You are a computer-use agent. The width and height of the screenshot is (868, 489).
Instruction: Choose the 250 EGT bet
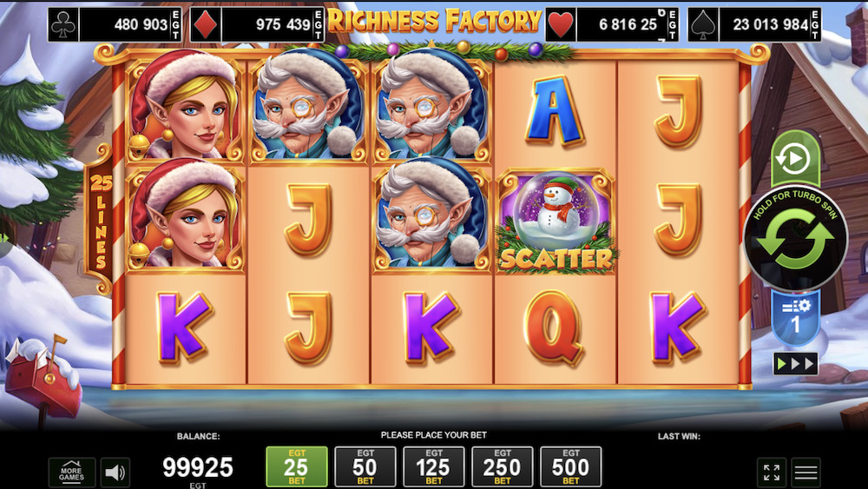502,466
